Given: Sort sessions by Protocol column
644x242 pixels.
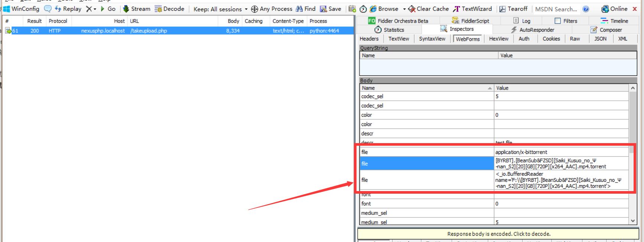Looking at the screenshot, I should click(58, 21).
